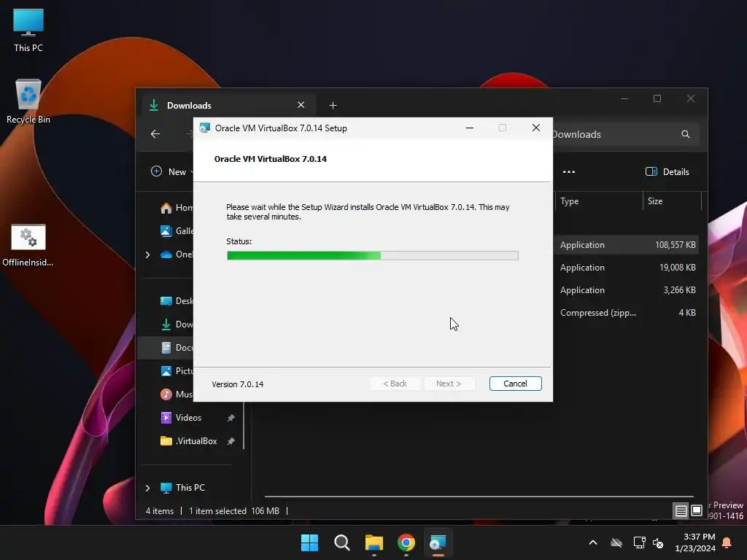Click the horizontal scrollbar in file list
This screenshot has height=560, width=747.
(x=479, y=496)
